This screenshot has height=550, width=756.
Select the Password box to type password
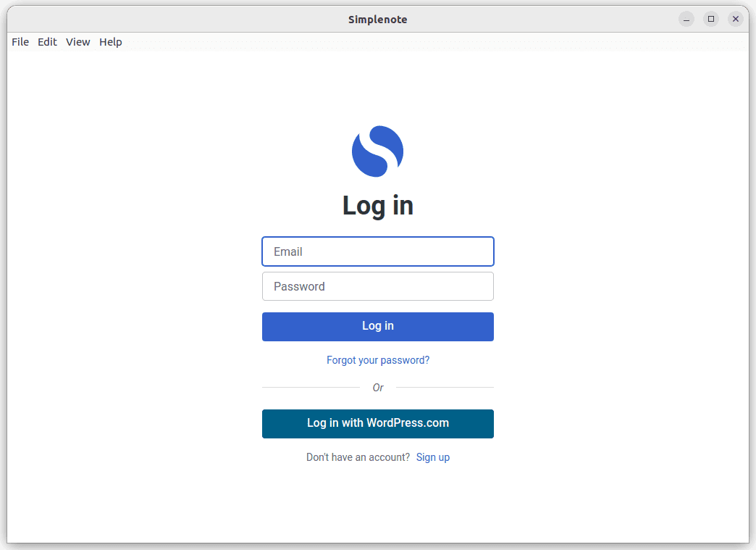(x=377, y=286)
